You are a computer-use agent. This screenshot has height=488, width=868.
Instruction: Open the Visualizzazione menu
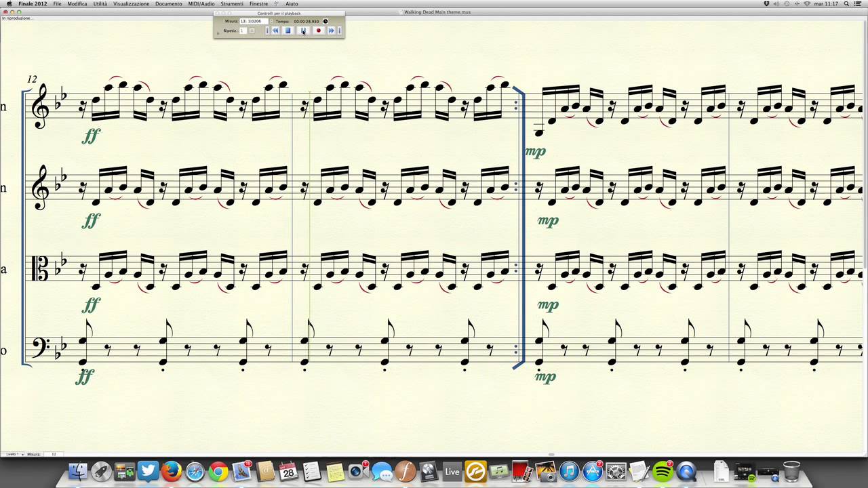point(131,4)
